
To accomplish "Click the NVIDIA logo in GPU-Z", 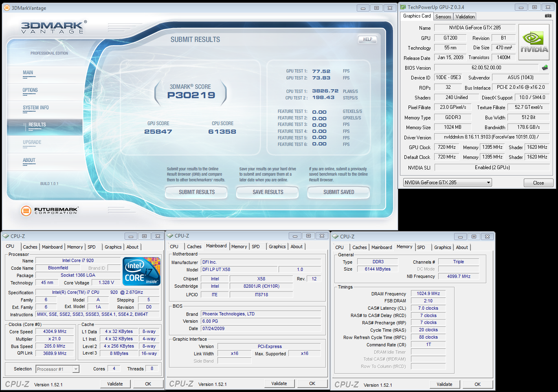I will pyautogui.click(x=534, y=42).
